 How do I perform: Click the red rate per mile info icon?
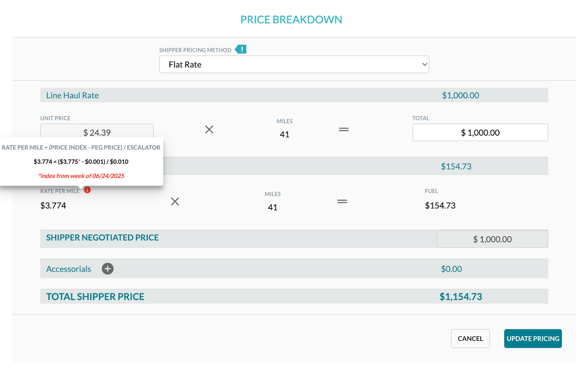(87, 190)
